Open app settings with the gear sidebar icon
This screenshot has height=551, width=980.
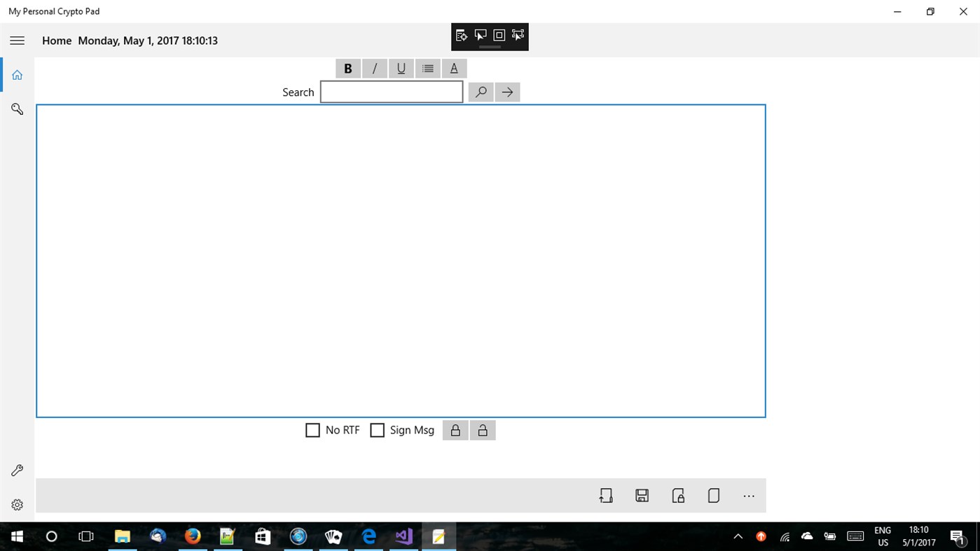click(x=17, y=504)
